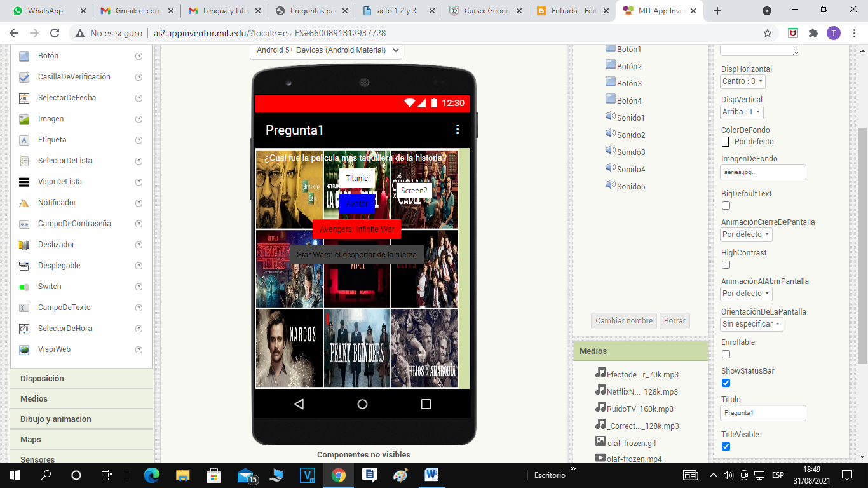This screenshot has height=488, width=868.
Task: Open the Mail app in the taskbar
Action: tap(247, 475)
